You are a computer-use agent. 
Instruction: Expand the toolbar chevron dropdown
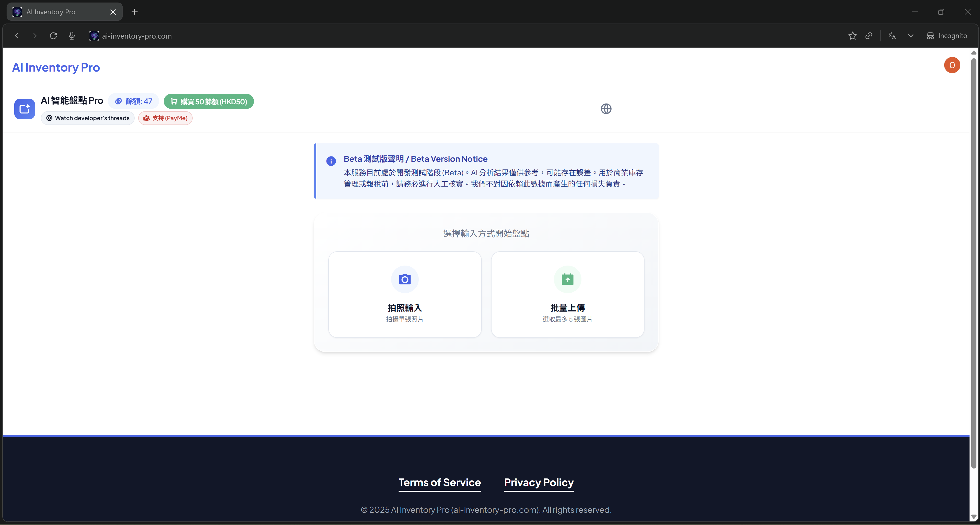910,36
